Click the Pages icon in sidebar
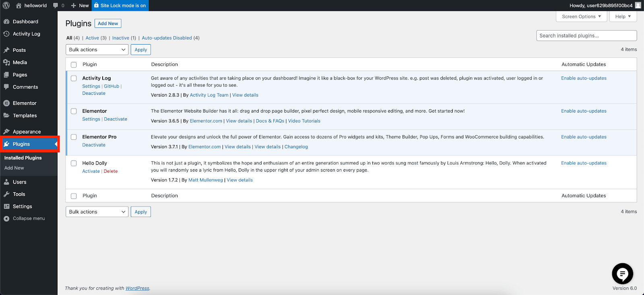The width and height of the screenshot is (644, 295). [x=6, y=75]
